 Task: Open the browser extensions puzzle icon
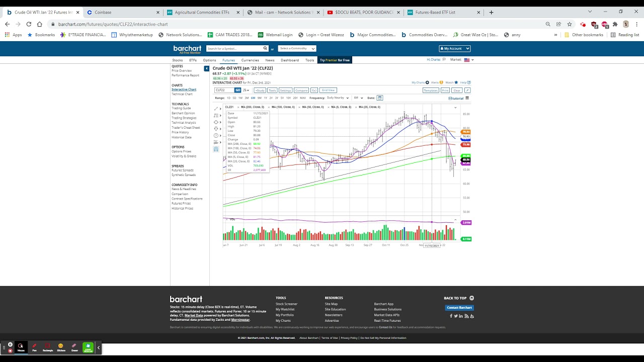615,24
